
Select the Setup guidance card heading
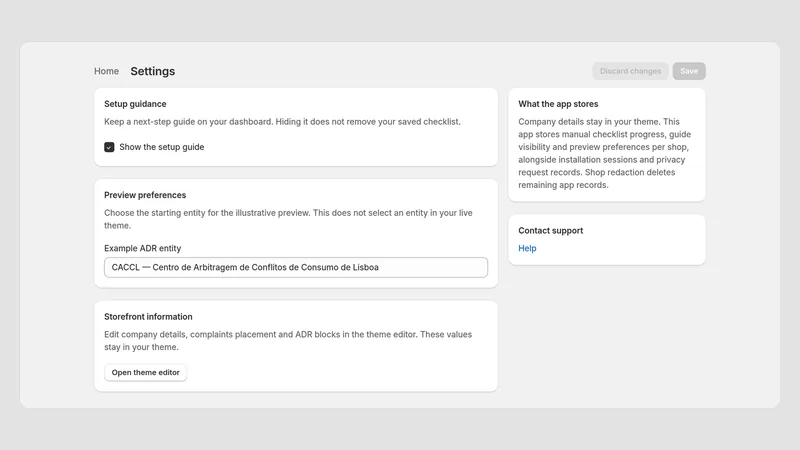point(135,104)
